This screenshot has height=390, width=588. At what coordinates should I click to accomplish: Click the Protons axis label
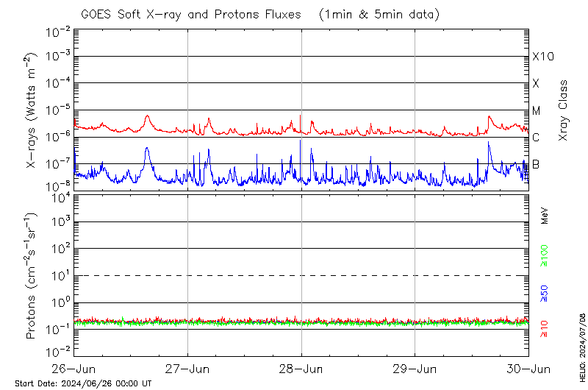click(x=32, y=276)
